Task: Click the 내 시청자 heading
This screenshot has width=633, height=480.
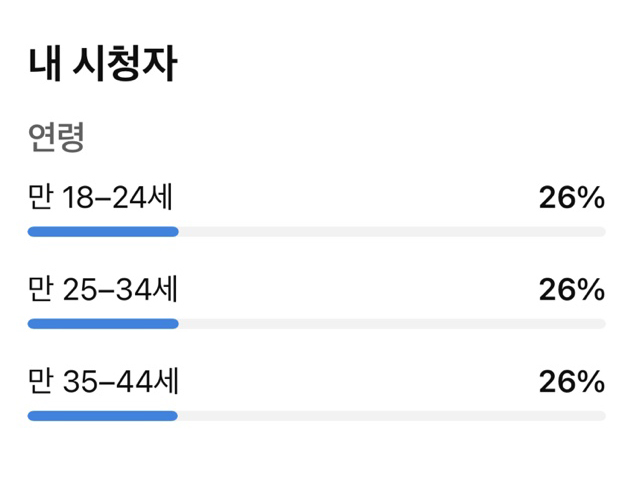Action: click(103, 64)
